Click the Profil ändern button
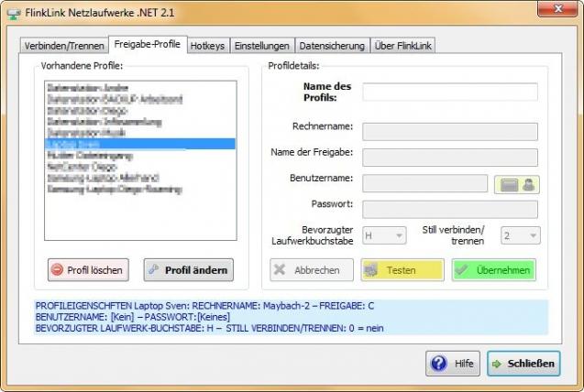 (189, 270)
